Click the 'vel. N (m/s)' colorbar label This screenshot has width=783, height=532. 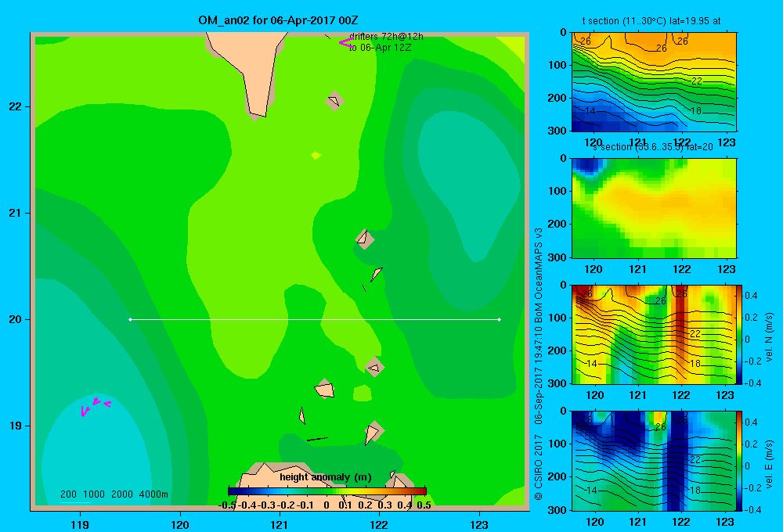click(x=770, y=337)
